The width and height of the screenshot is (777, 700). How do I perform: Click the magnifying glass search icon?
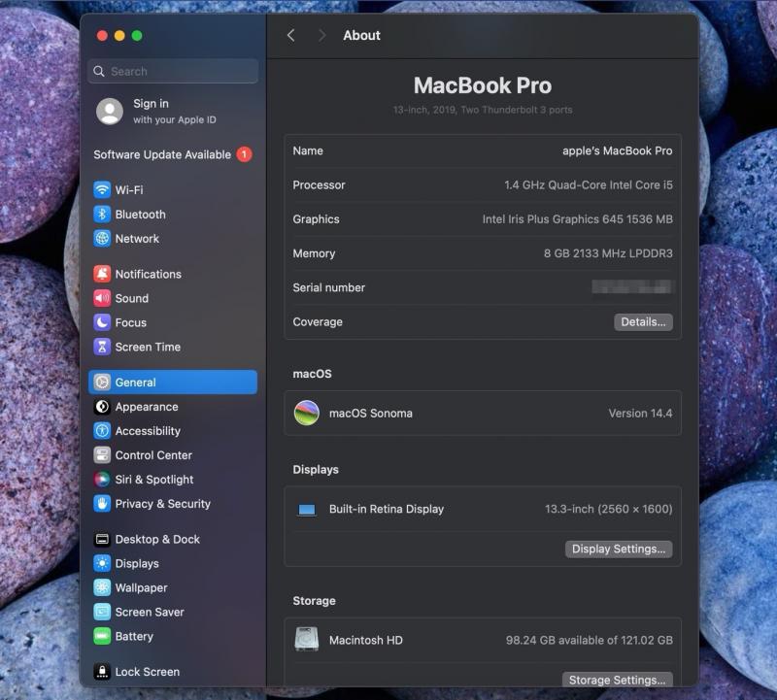(99, 71)
